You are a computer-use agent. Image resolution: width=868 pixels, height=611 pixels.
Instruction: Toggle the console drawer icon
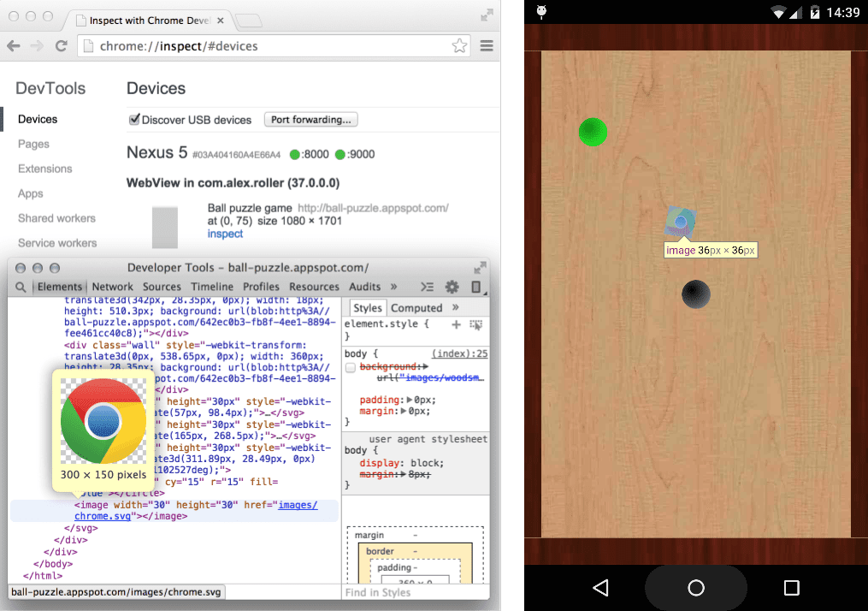pyautogui.click(x=427, y=288)
